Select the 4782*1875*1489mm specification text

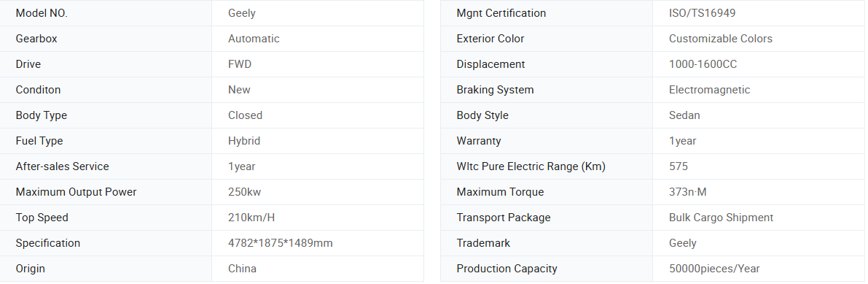tap(280, 243)
